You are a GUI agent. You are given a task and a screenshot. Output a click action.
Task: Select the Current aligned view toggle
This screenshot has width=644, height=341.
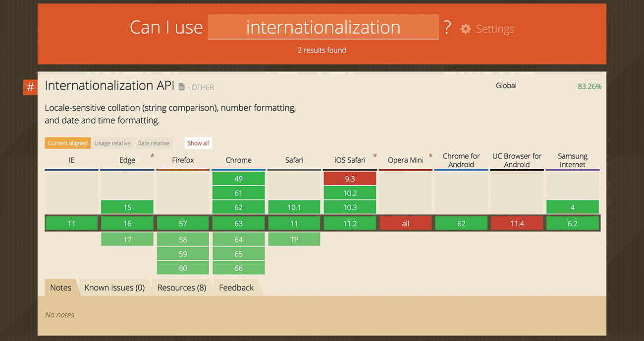point(67,143)
